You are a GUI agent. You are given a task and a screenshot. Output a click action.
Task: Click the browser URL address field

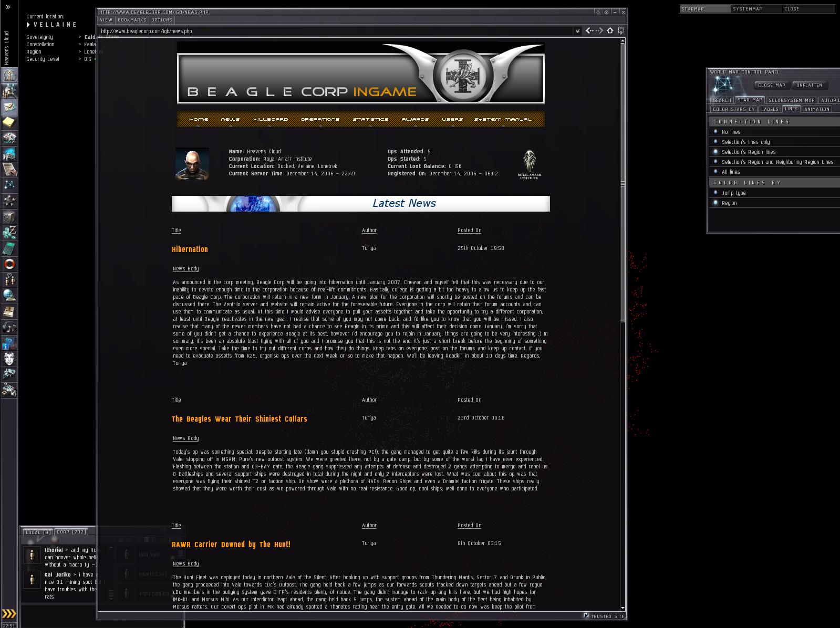tap(335, 31)
